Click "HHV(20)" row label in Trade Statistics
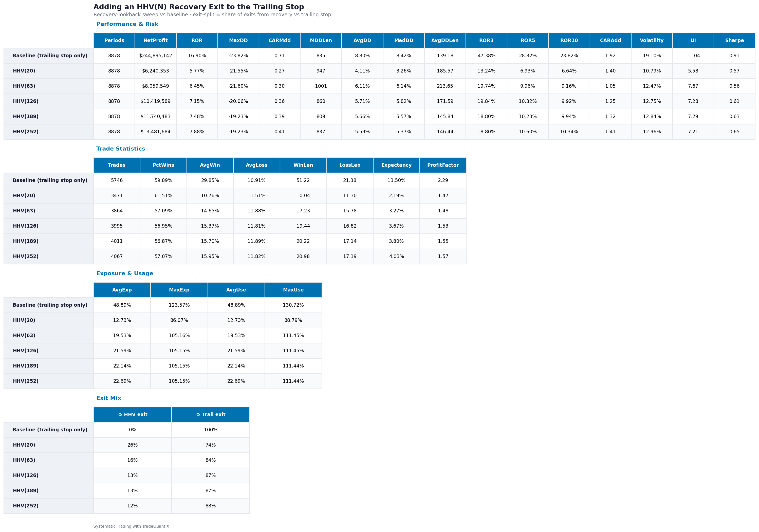This screenshot has height=532, width=759. point(24,196)
